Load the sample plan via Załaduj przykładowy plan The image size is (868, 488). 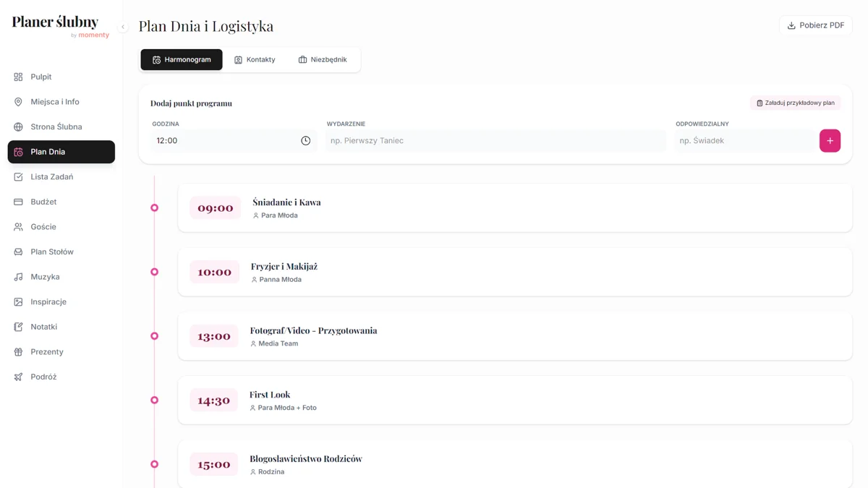tap(795, 103)
